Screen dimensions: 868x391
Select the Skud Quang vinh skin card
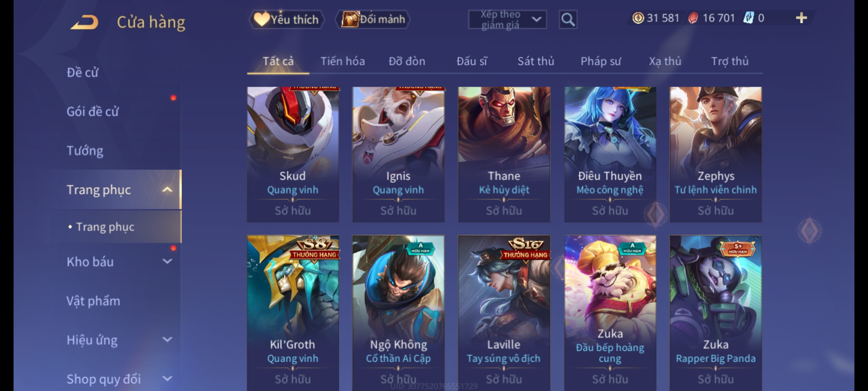[293, 154]
